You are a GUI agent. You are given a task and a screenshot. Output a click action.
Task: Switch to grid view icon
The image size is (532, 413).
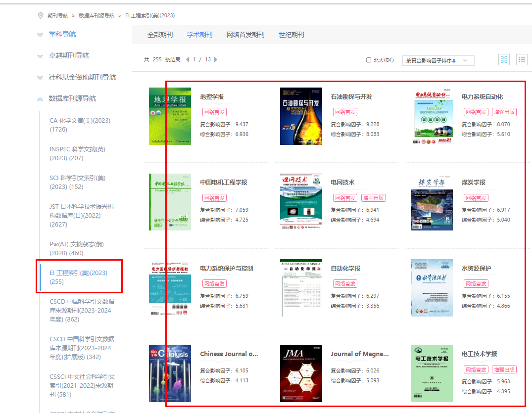click(504, 60)
